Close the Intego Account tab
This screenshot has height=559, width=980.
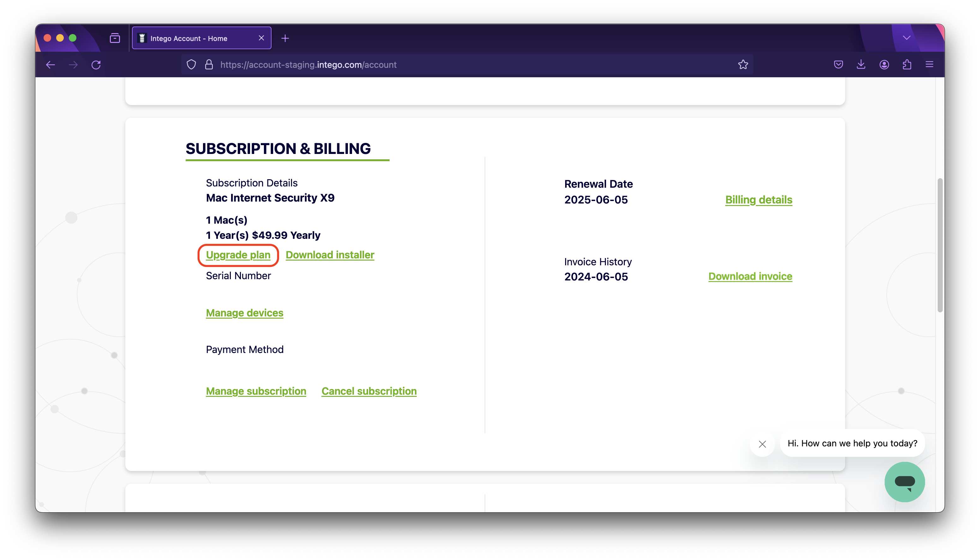261,38
